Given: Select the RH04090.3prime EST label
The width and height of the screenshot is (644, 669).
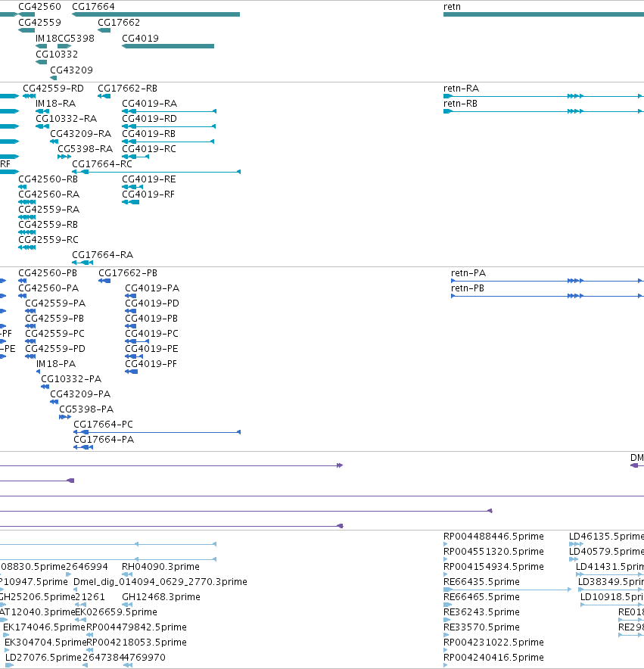Looking at the screenshot, I should pos(161,567).
